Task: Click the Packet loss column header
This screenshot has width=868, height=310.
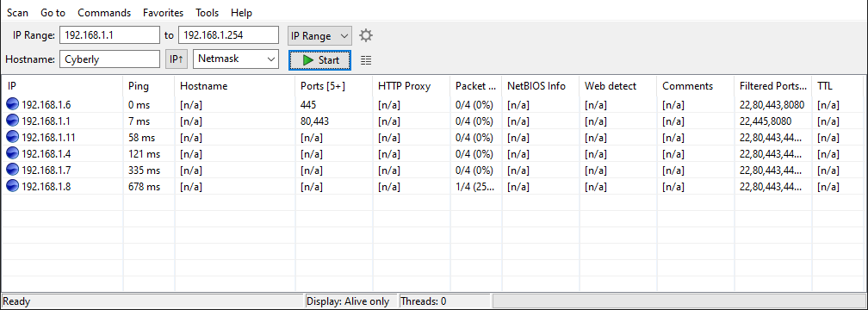Action: click(476, 86)
